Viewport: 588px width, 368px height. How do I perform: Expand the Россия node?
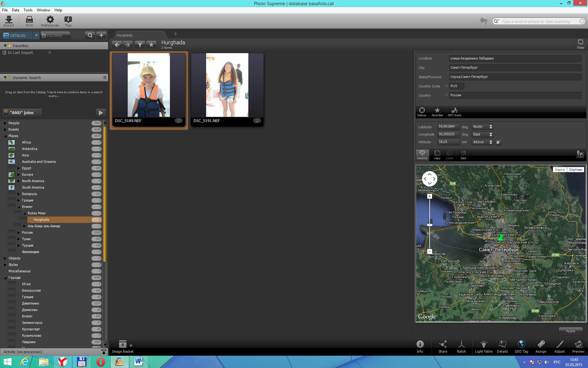point(19,232)
